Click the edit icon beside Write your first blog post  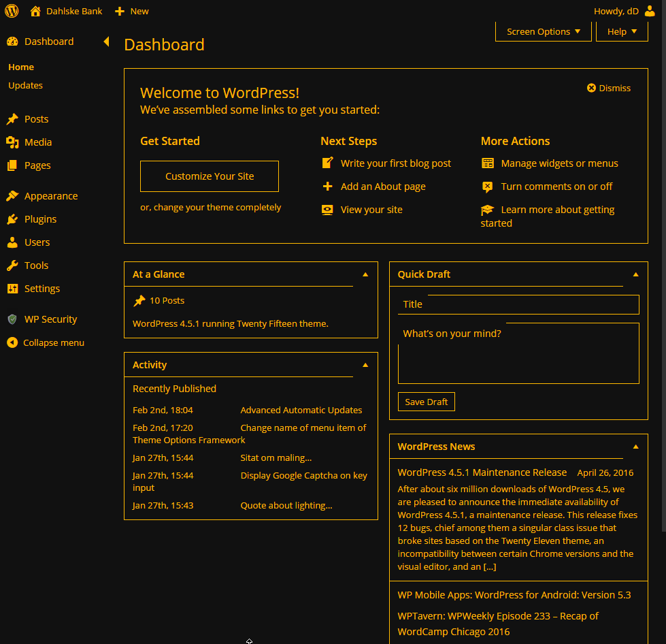tap(327, 163)
